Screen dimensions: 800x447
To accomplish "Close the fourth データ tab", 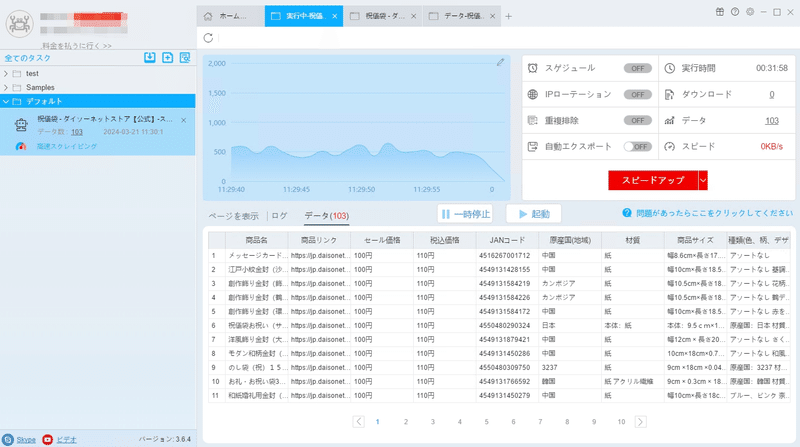I will click(492, 16).
